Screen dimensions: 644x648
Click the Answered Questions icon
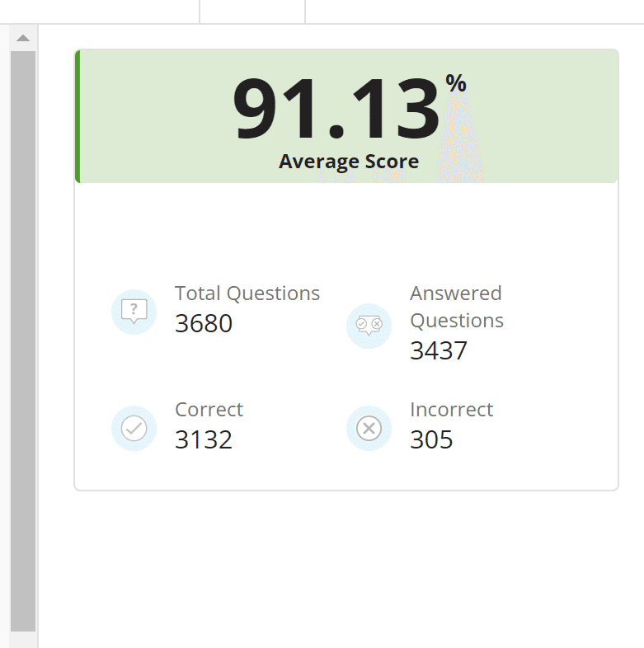(369, 326)
